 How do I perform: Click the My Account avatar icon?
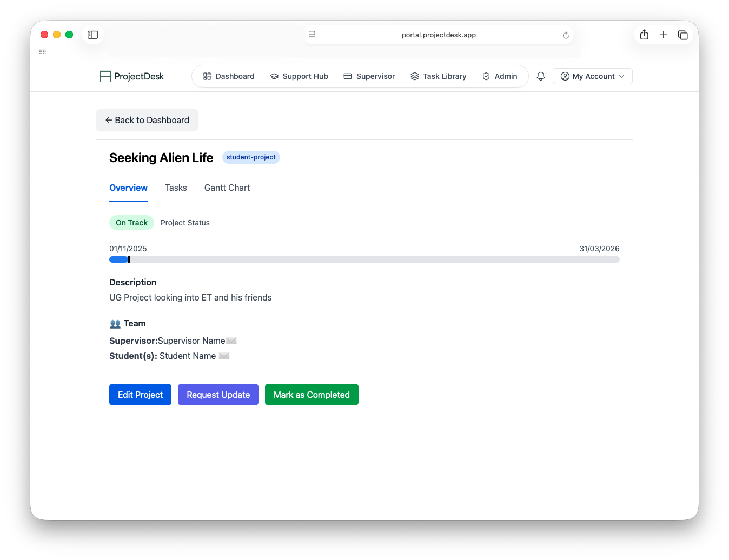click(564, 76)
